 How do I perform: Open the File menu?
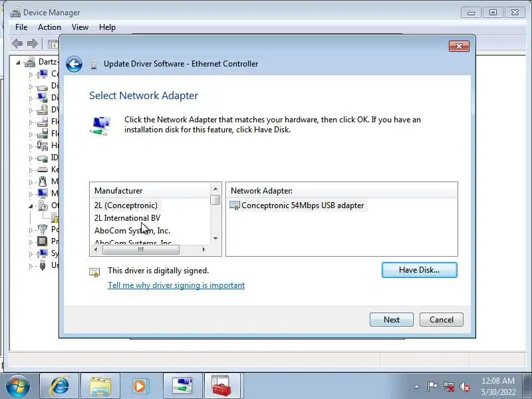(x=21, y=27)
